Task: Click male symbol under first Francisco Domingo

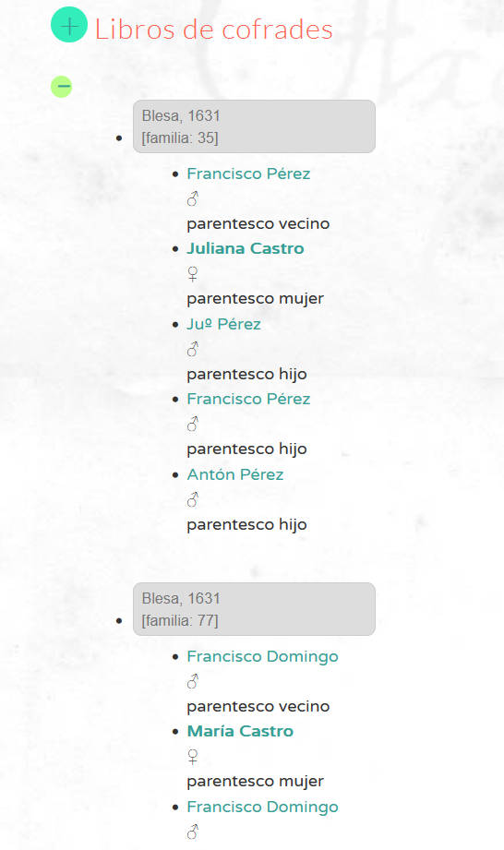Action: pos(193,681)
